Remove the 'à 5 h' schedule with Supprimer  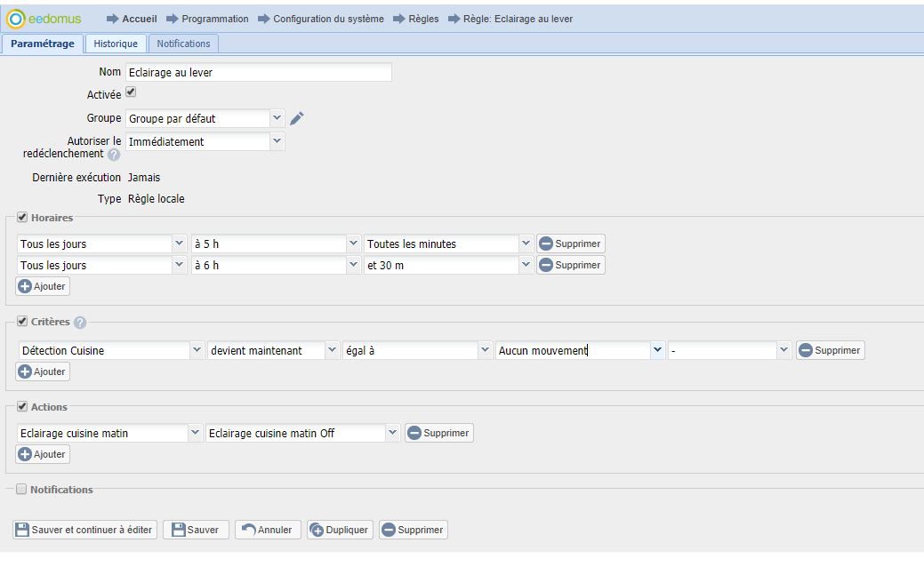(570, 244)
